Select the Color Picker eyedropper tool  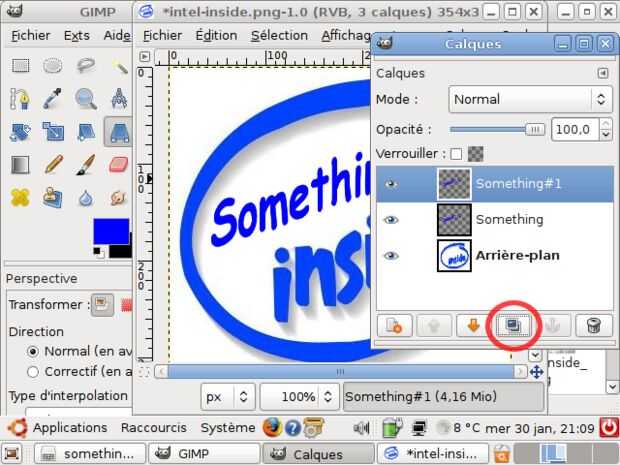(x=53, y=98)
